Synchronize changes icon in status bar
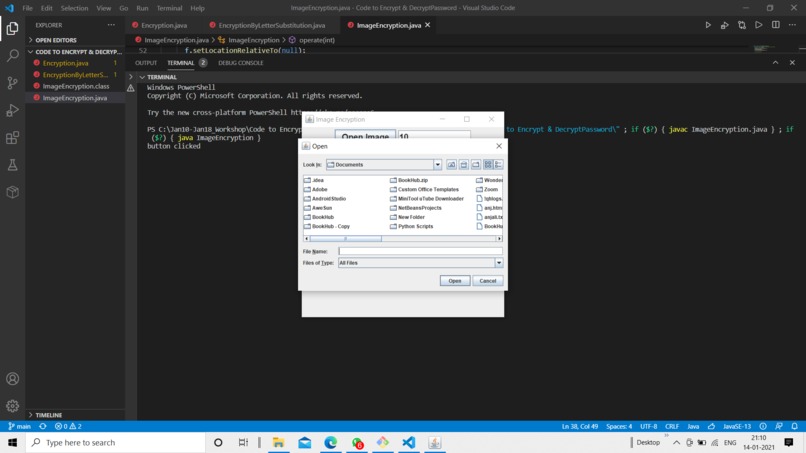Viewport: 806px width, 453px height. point(43,426)
